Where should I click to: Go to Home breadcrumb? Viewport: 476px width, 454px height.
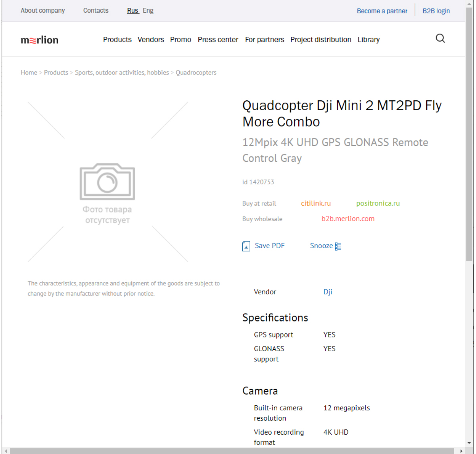tap(29, 73)
